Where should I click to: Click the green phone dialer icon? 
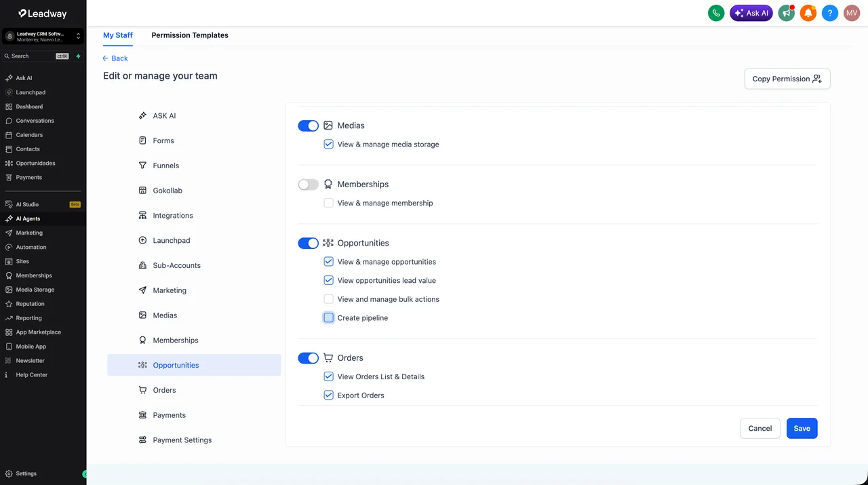(x=716, y=13)
